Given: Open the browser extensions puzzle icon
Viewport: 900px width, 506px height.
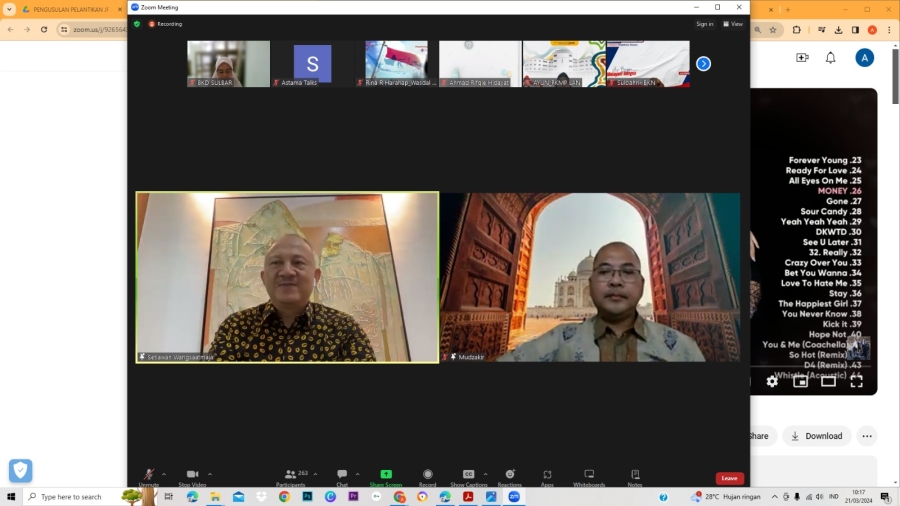Looking at the screenshot, I should [797, 30].
